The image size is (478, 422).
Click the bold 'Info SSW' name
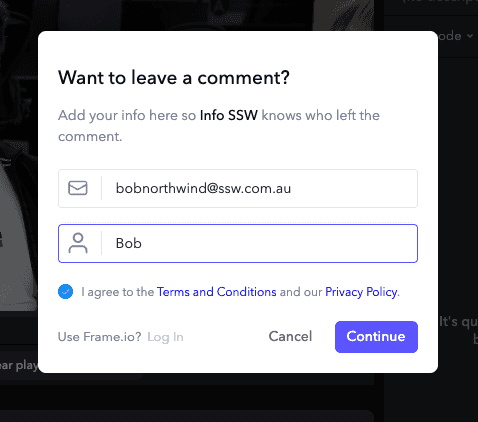tap(229, 115)
